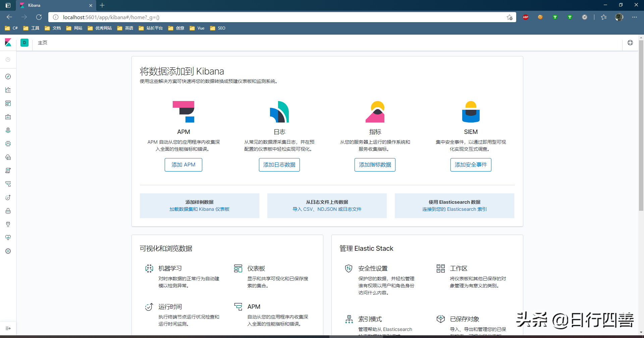Image resolution: width=644 pixels, height=338 pixels.
Task: Click the 工作区 grid icon
Action: [441, 269]
